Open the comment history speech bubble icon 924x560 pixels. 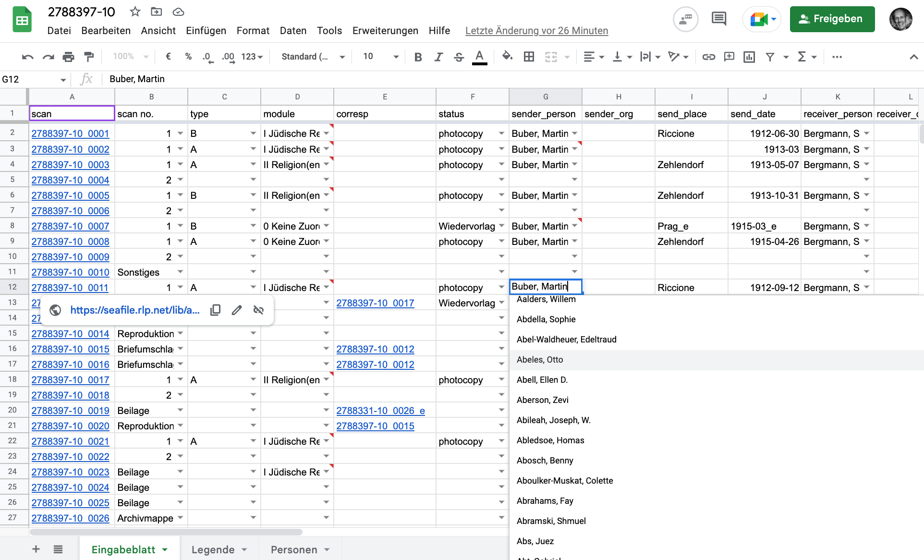(x=719, y=19)
